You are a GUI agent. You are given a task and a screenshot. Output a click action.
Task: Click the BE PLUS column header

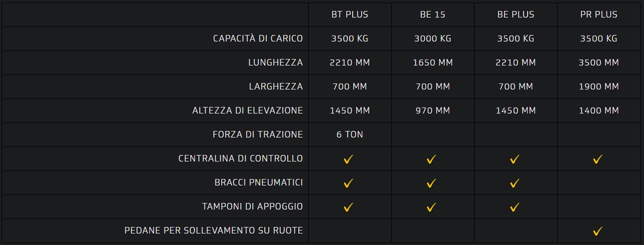pos(516,14)
